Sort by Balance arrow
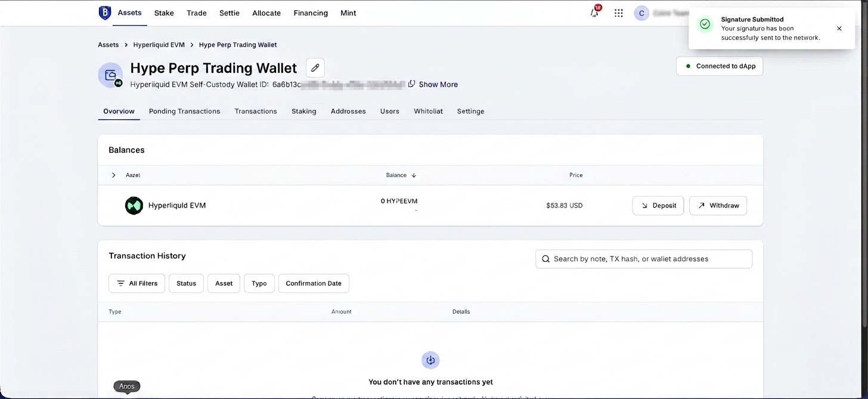Image resolution: width=868 pixels, height=399 pixels. coord(414,175)
